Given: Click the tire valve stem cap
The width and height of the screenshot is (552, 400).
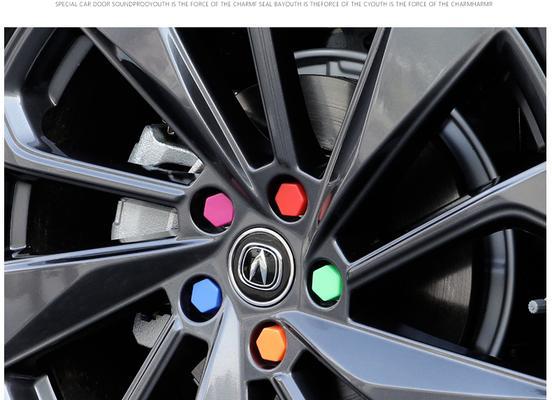Looking at the screenshot, I should click(537, 306).
